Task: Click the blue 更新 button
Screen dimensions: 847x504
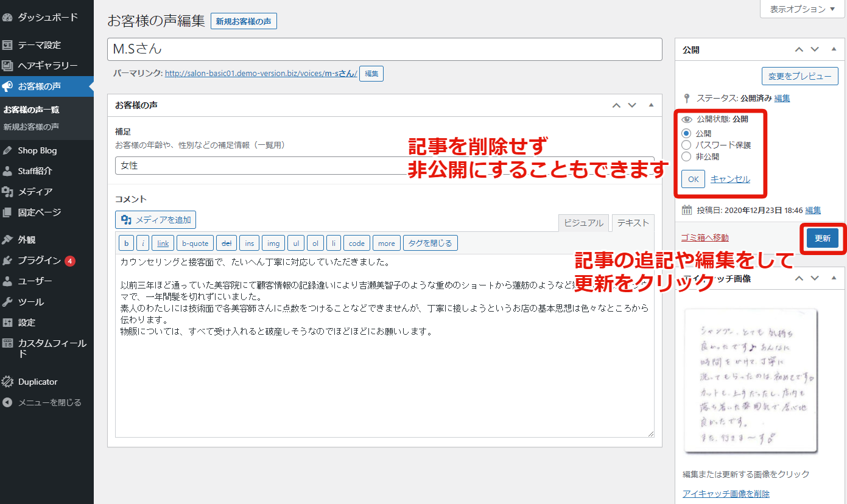Action: [822, 239]
